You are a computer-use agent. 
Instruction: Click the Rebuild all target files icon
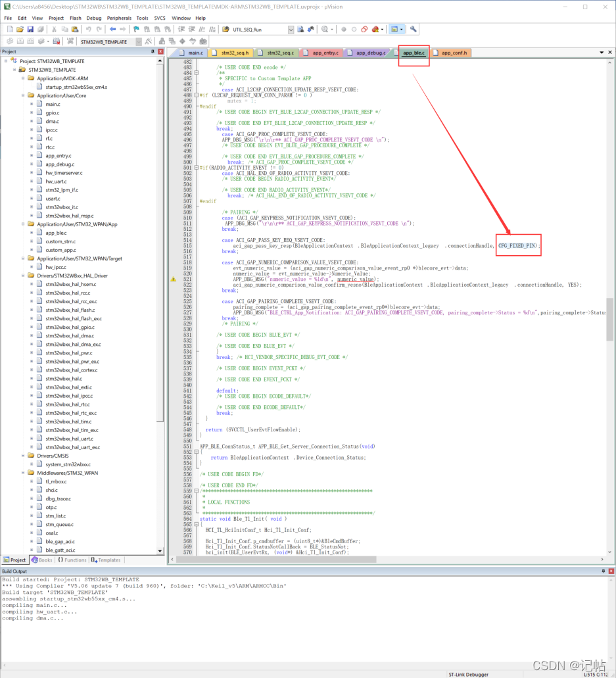31,41
